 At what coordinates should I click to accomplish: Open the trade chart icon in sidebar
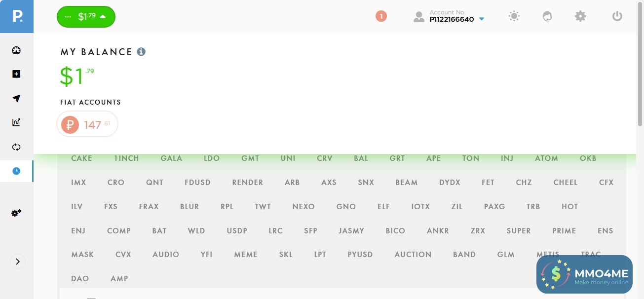pyautogui.click(x=16, y=122)
